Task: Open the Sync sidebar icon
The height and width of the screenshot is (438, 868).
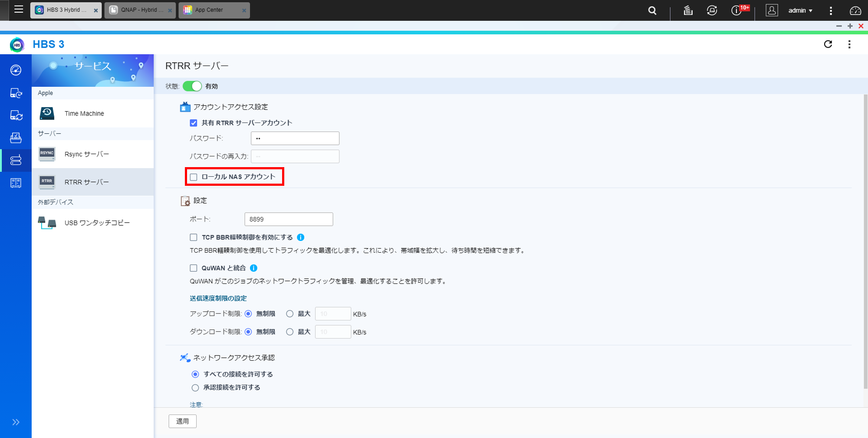Action: (x=16, y=115)
